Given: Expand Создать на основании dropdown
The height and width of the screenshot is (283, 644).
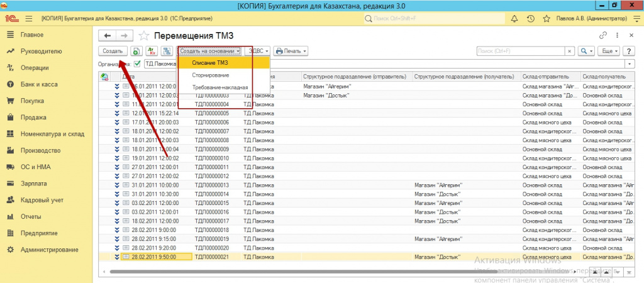Looking at the screenshot, I should (x=209, y=52).
